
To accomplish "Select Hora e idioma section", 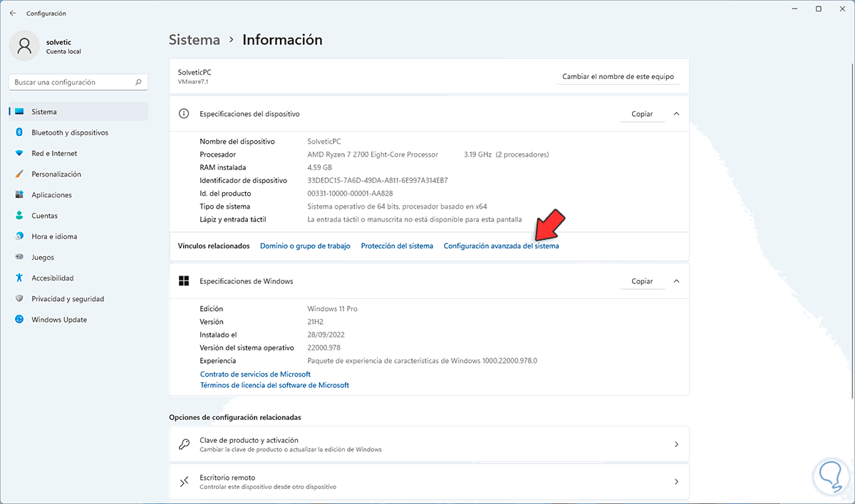I will pyautogui.click(x=54, y=236).
